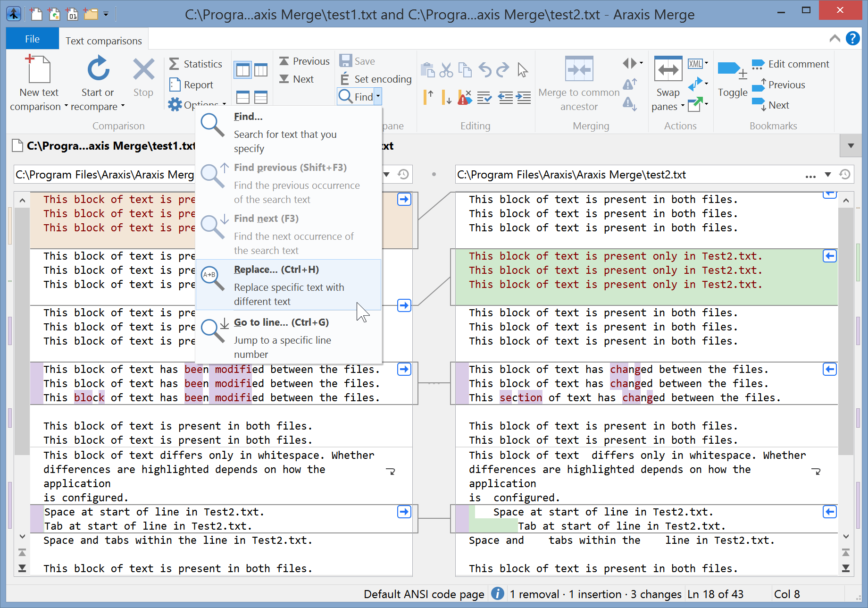Click the Toggle bookmark icon
This screenshot has height=608, width=868.
coord(732,71)
